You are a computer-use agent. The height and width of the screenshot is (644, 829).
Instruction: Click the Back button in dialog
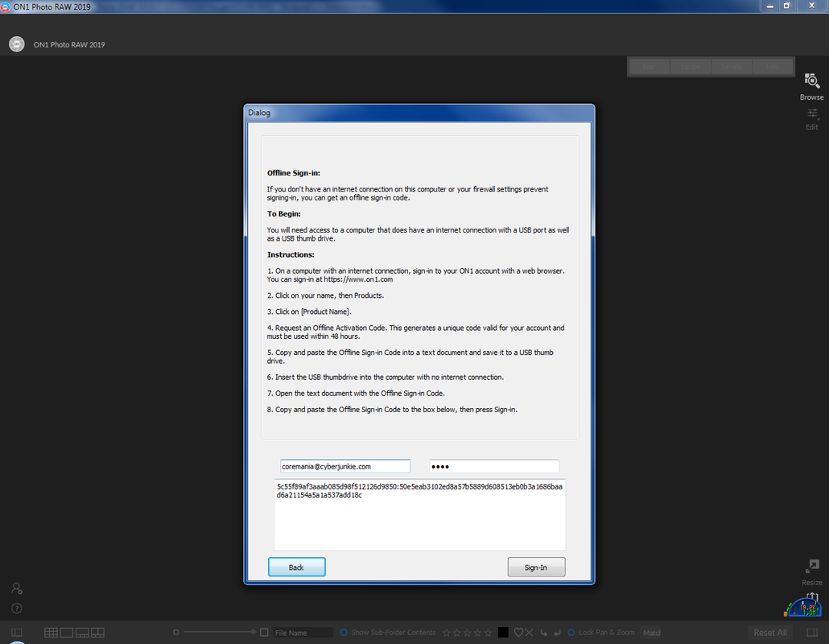tap(297, 567)
